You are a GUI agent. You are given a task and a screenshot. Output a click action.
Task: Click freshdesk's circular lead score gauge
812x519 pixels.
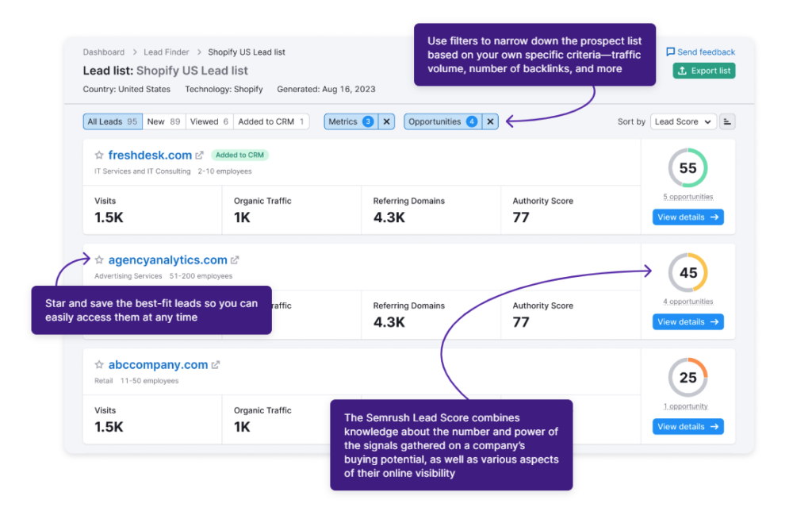(688, 168)
